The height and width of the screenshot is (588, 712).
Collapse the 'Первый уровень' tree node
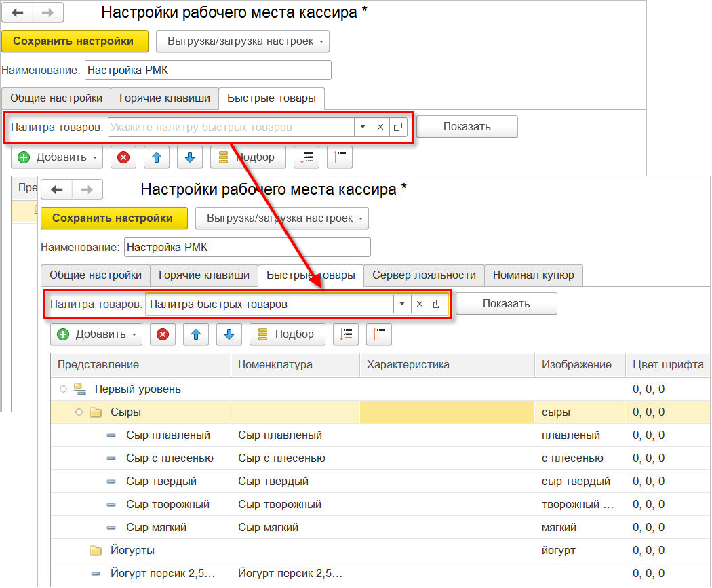(63, 389)
